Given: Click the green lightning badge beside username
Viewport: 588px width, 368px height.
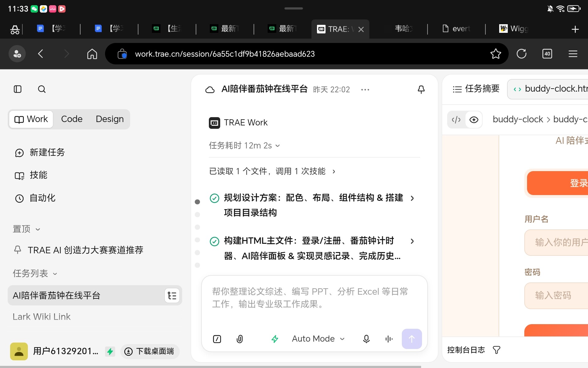Looking at the screenshot, I should click(x=110, y=351).
